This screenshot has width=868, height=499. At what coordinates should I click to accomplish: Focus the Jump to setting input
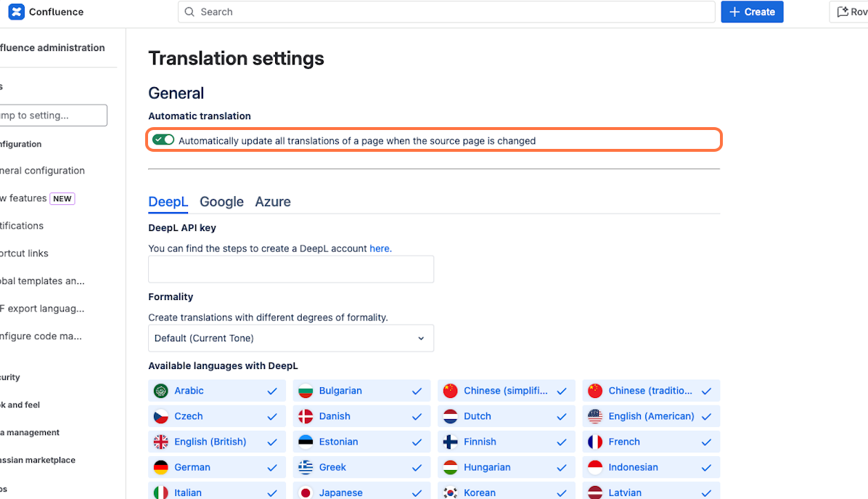click(52, 115)
